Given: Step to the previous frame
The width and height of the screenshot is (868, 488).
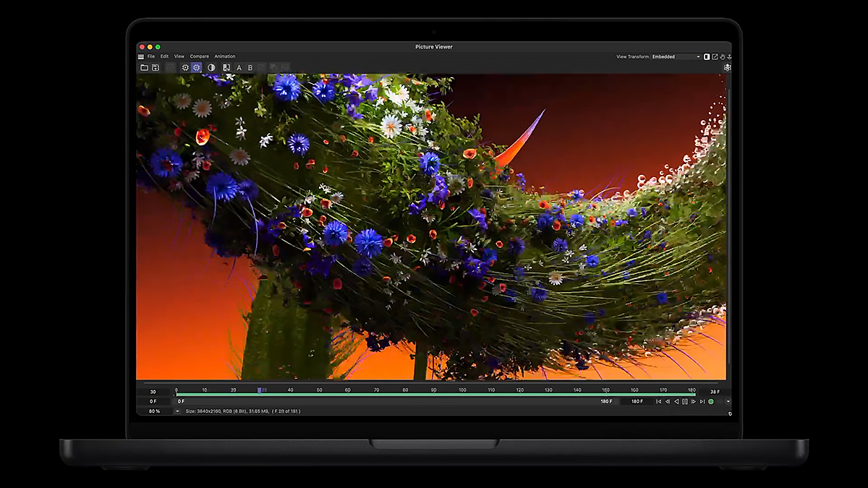Looking at the screenshot, I should [x=668, y=401].
